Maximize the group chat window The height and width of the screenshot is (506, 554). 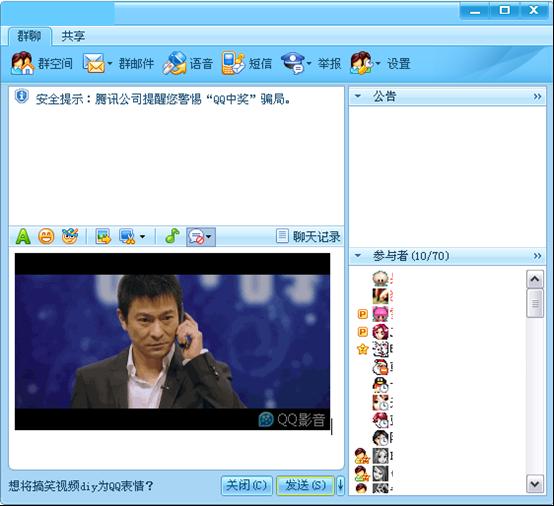(x=504, y=11)
